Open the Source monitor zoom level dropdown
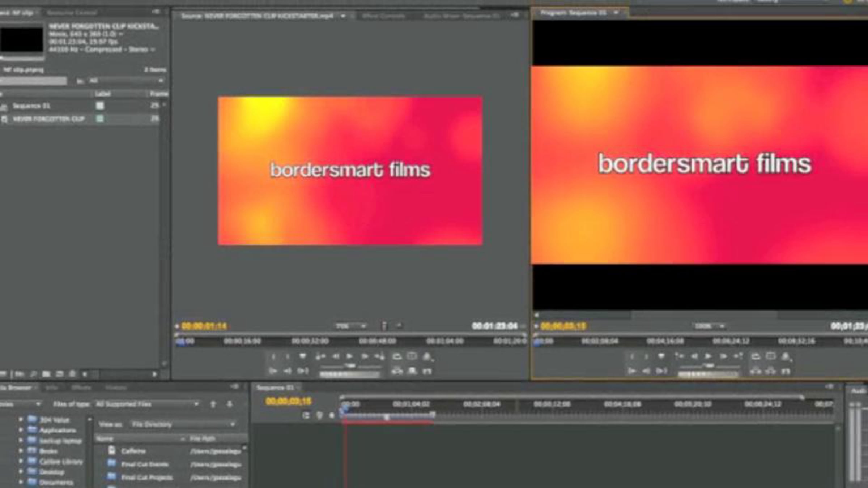 tap(350, 326)
